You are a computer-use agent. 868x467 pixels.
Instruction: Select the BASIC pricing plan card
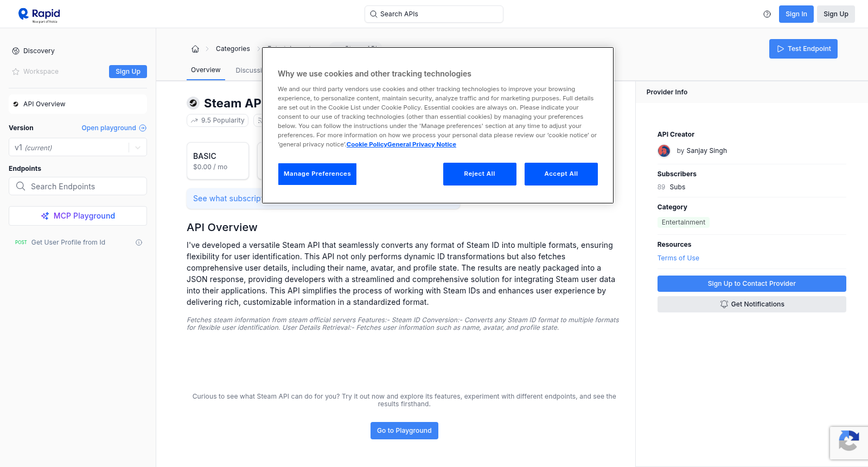(x=218, y=161)
